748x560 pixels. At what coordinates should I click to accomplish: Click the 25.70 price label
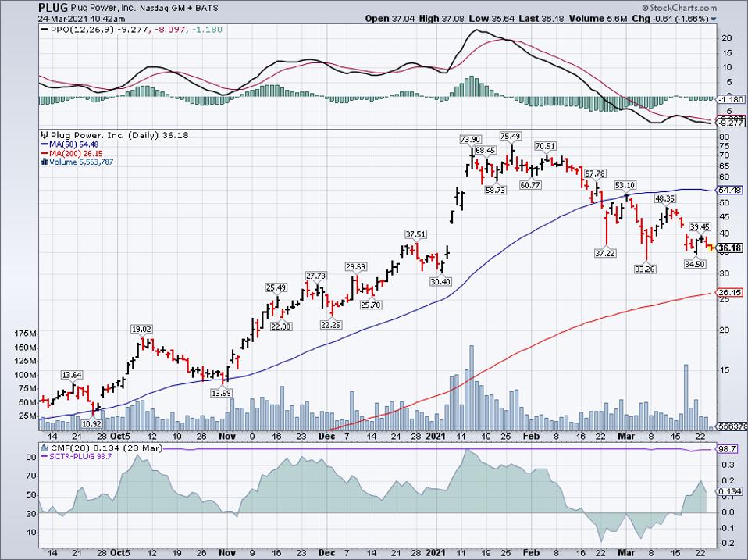[x=371, y=305]
